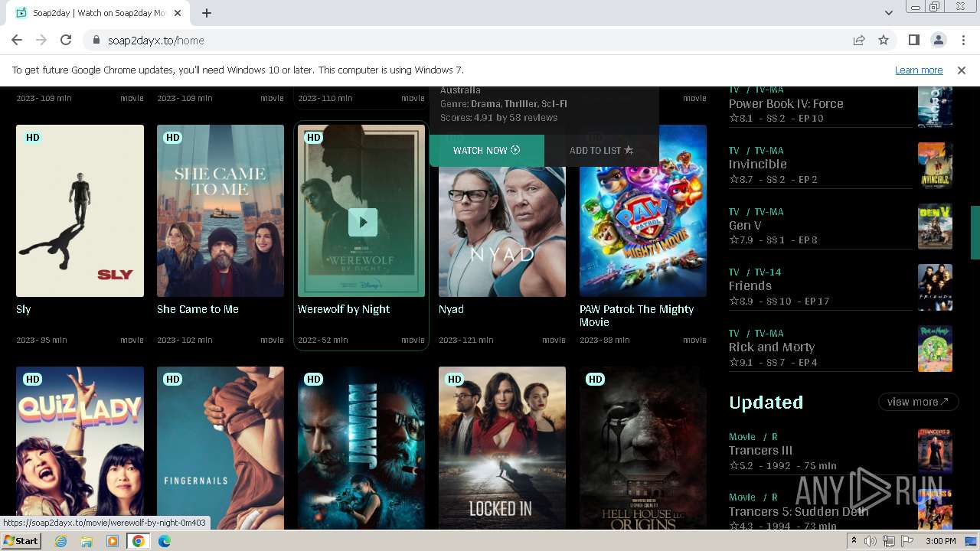Open the Windows Start menu
This screenshot has width=980, height=551.
[x=21, y=541]
